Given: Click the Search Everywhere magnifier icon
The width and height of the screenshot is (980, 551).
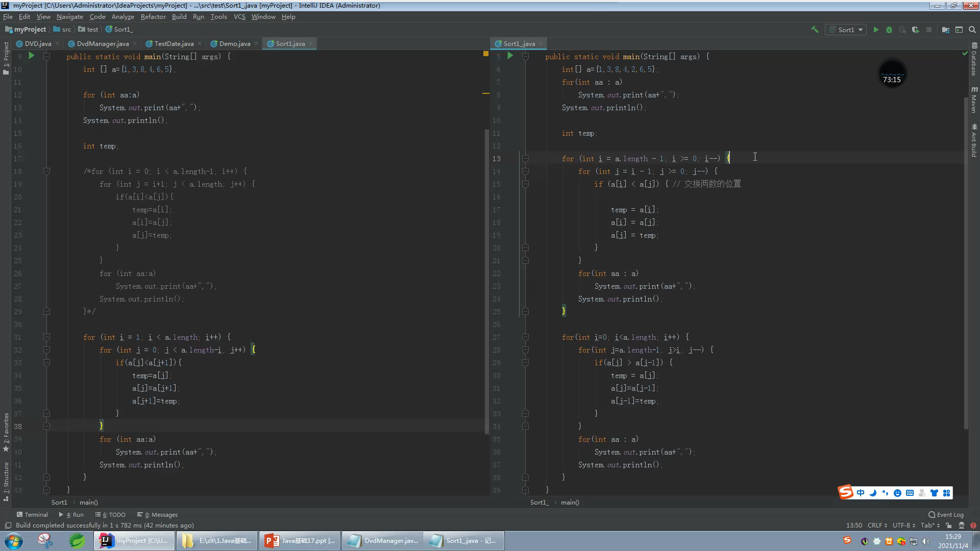Looking at the screenshot, I should (x=972, y=30).
